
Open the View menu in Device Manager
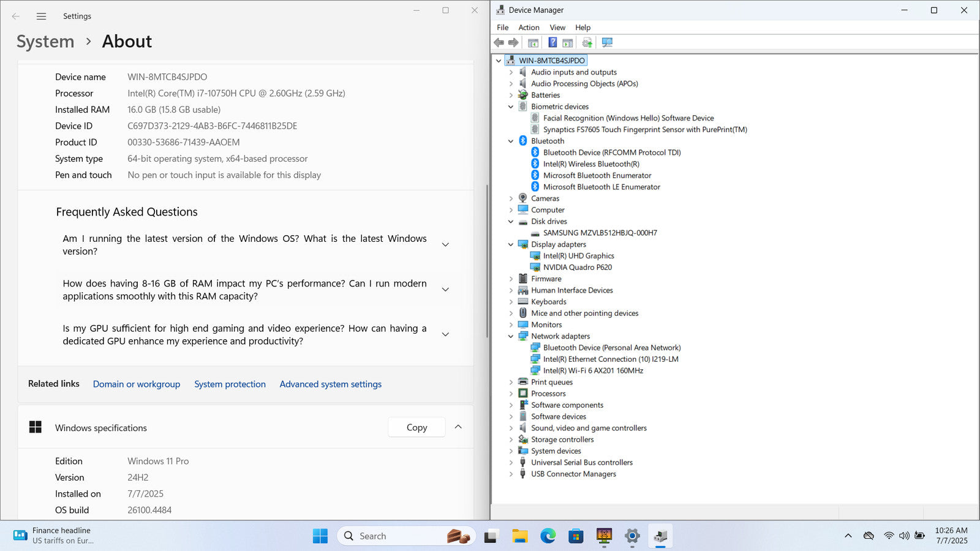[557, 28]
